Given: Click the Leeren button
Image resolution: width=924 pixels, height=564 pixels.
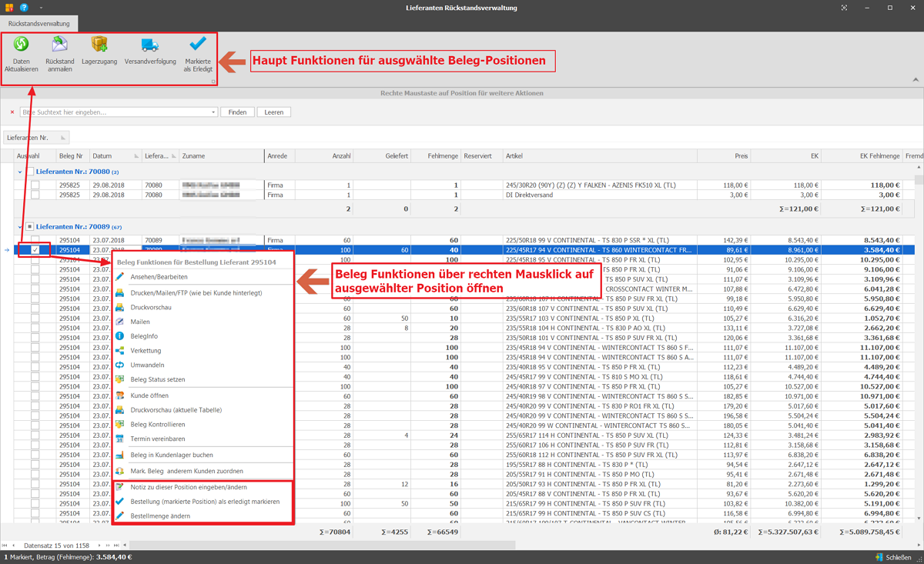Looking at the screenshot, I should (x=274, y=112).
